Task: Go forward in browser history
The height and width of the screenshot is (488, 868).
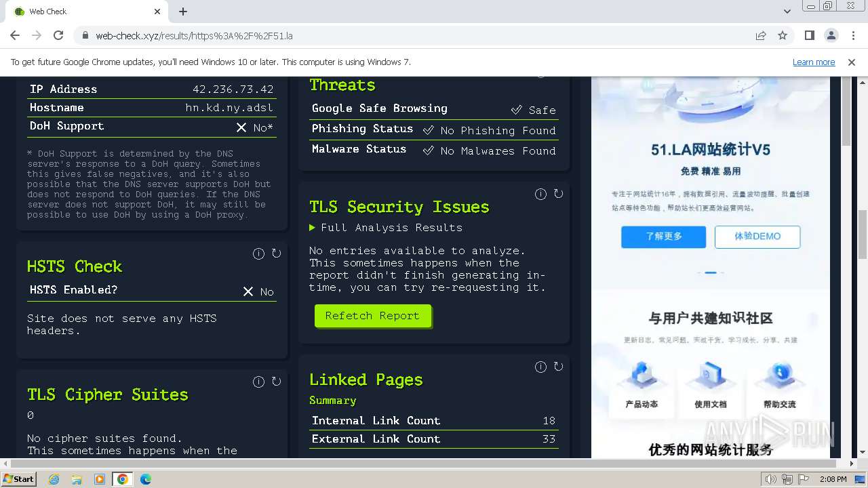Action: tap(37, 35)
